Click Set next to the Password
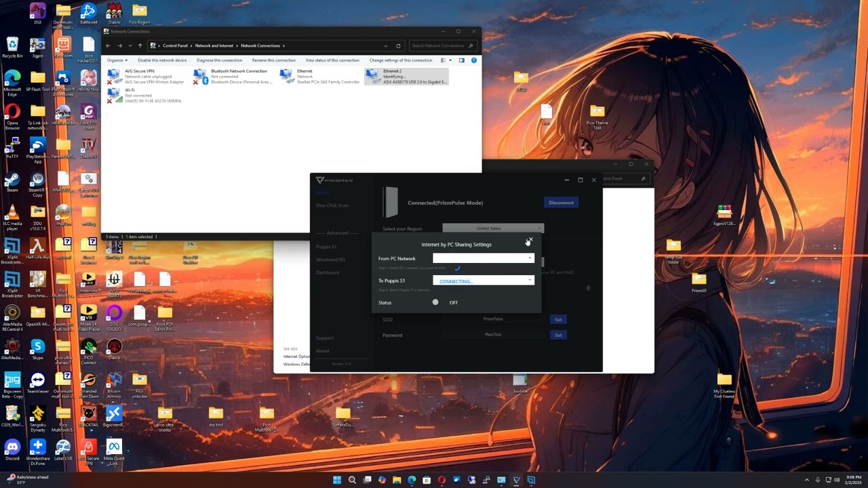The width and height of the screenshot is (868, 488). (x=558, y=335)
